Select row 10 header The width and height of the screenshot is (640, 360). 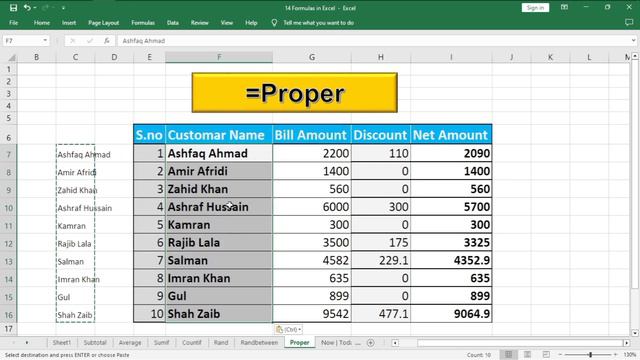click(9, 208)
